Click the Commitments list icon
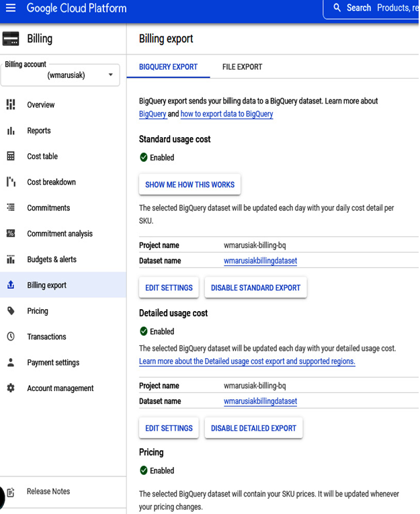The height and width of the screenshot is (514, 420). point(11,208)
